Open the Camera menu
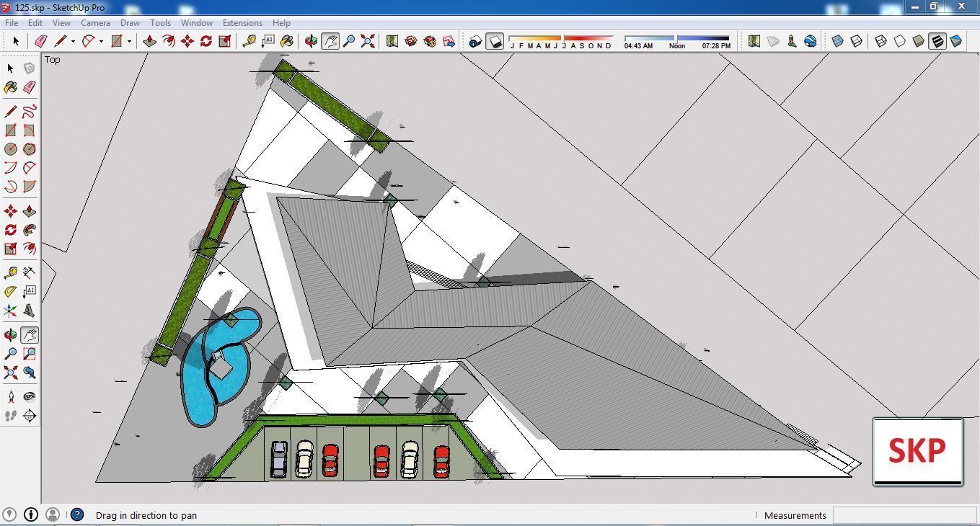980x526 pixels. pyautogui.click(x=95, y=23)
